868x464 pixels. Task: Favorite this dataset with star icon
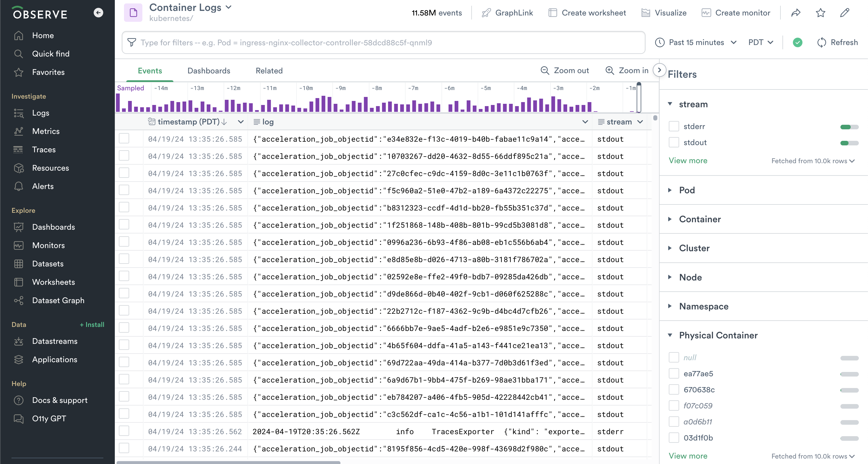(x=820, y=13)
